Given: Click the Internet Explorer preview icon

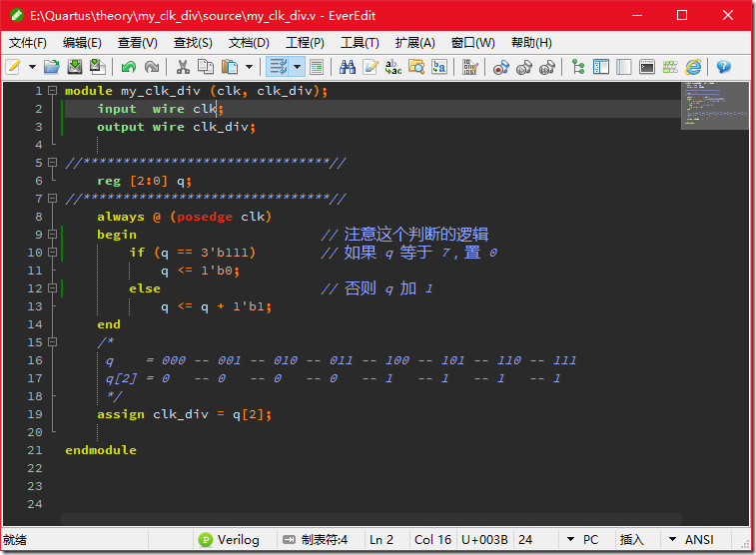Looking at the screenshot, I should coord(693,67).
